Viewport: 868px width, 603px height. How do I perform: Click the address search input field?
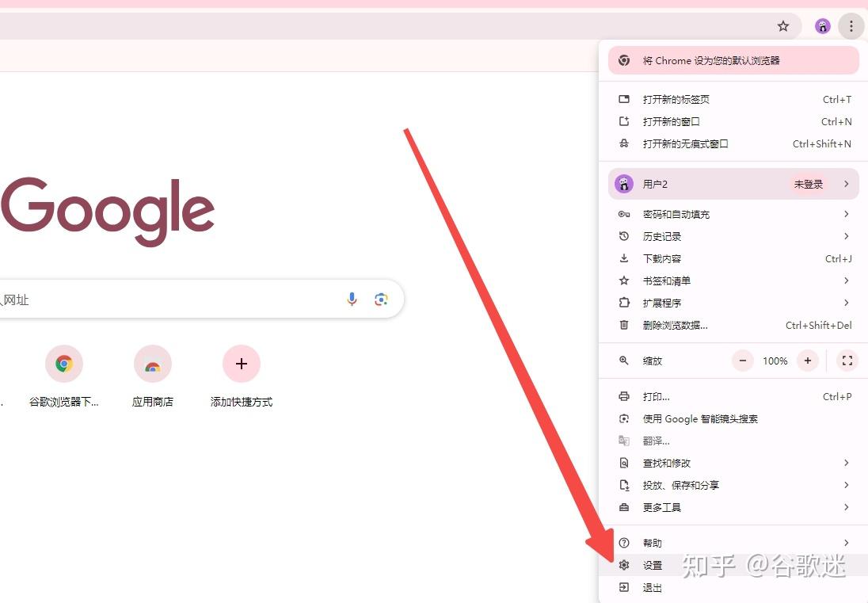point(158,299)
